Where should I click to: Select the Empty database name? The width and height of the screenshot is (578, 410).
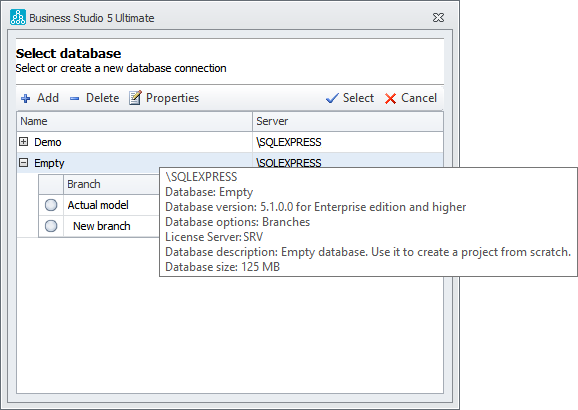(x=49, y=163)
